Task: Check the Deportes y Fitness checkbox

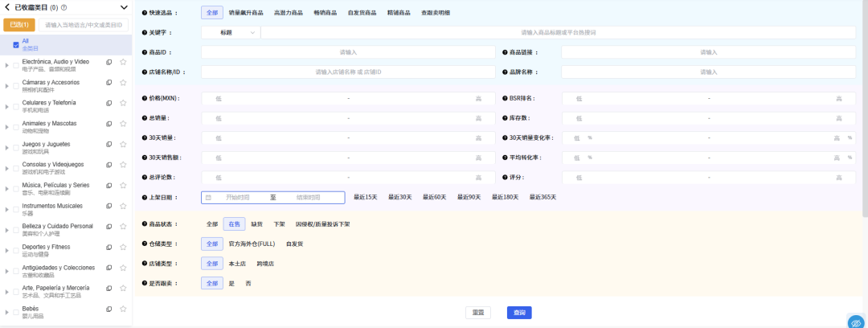Action: tap(16, 251)
